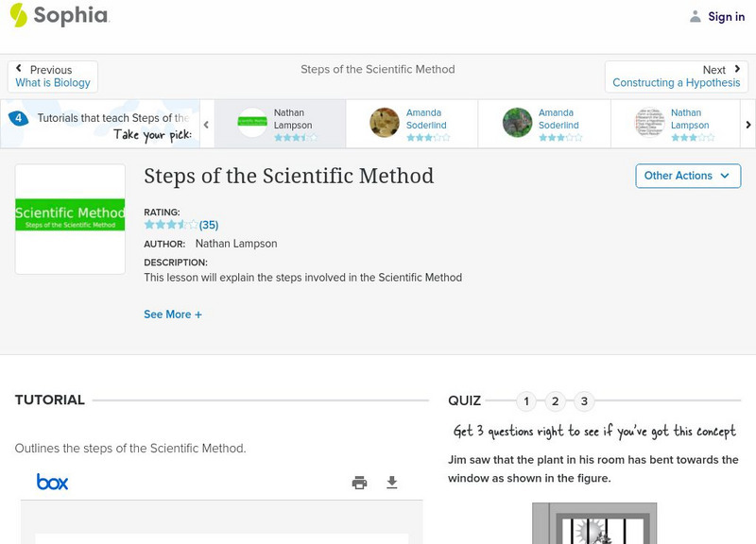756x544 pixels.
Task: Go to Previous: What is Biology
Action: [53, 76]
